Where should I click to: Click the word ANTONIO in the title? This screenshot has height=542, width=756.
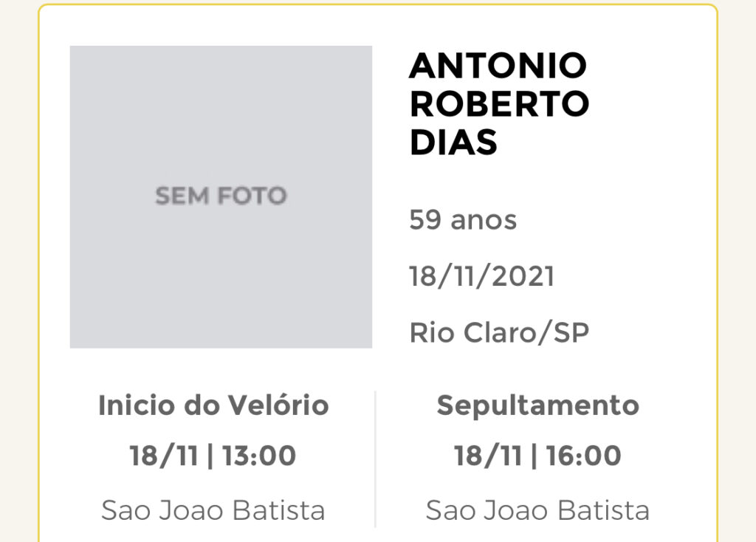point(498,66)
